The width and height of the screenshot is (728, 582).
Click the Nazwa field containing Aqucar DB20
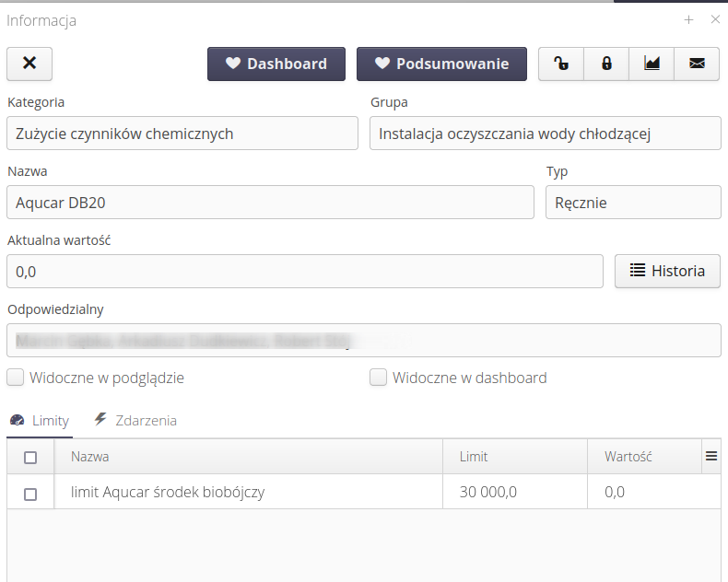pyautogui.click(x=270, y=203)
